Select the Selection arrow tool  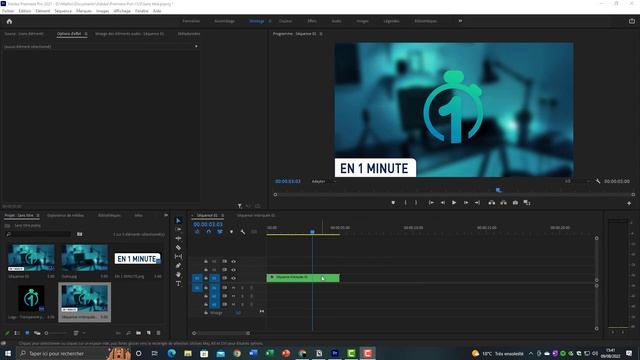[178, 220]
